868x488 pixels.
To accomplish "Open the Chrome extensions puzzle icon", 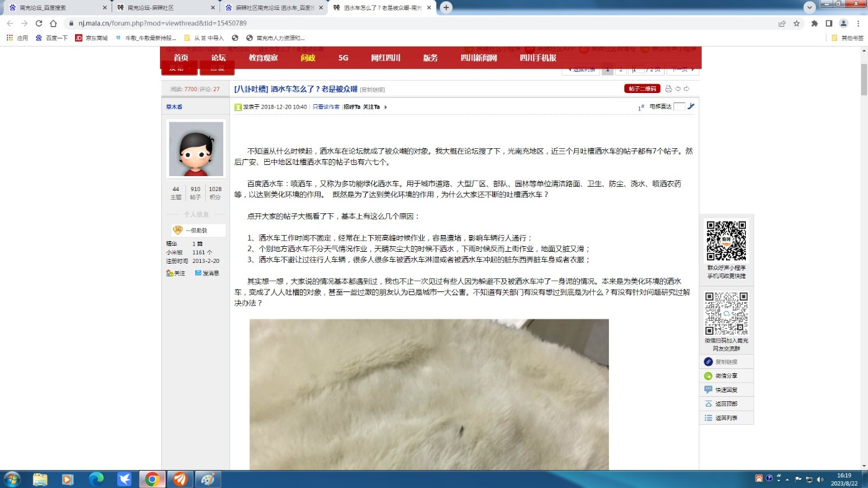I will (815, 24).
